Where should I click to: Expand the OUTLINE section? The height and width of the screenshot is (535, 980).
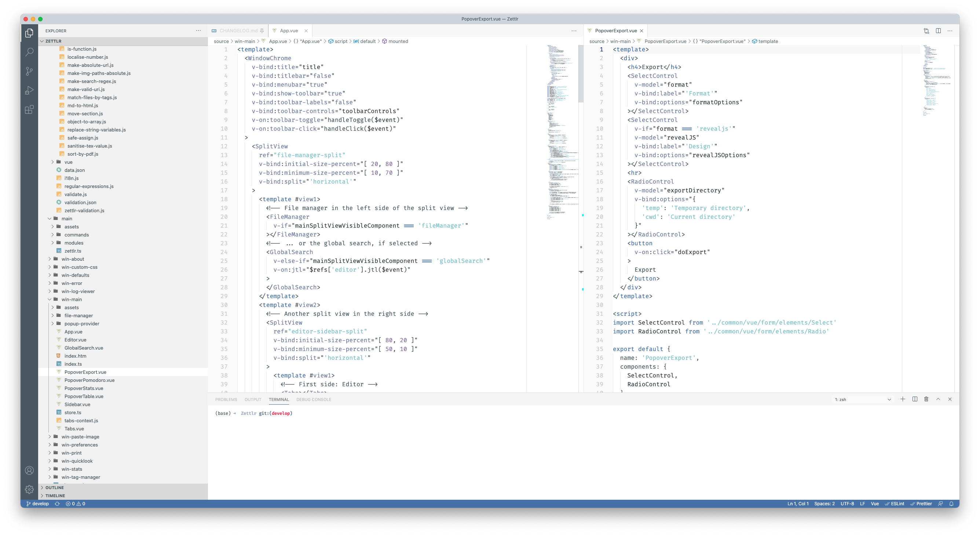[x=54, y=487]
